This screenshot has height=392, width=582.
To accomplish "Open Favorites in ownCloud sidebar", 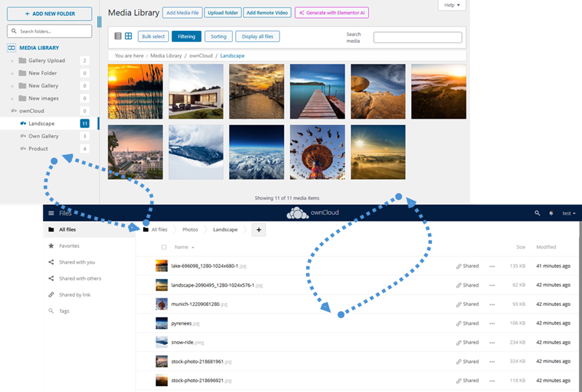I will click(69, 246).
